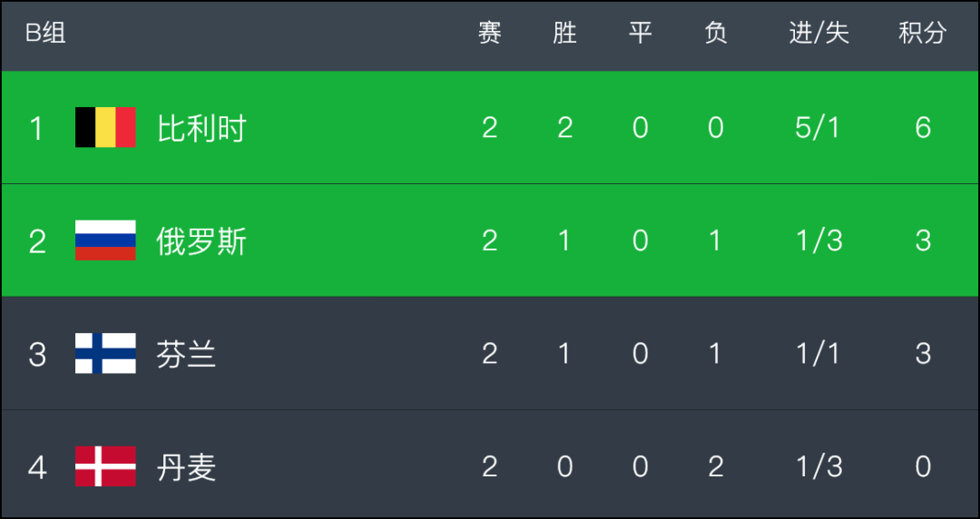This screenshot has width=980, height=519.
Task: Click the 赛 column header
Action: click(x=490, y=34)
